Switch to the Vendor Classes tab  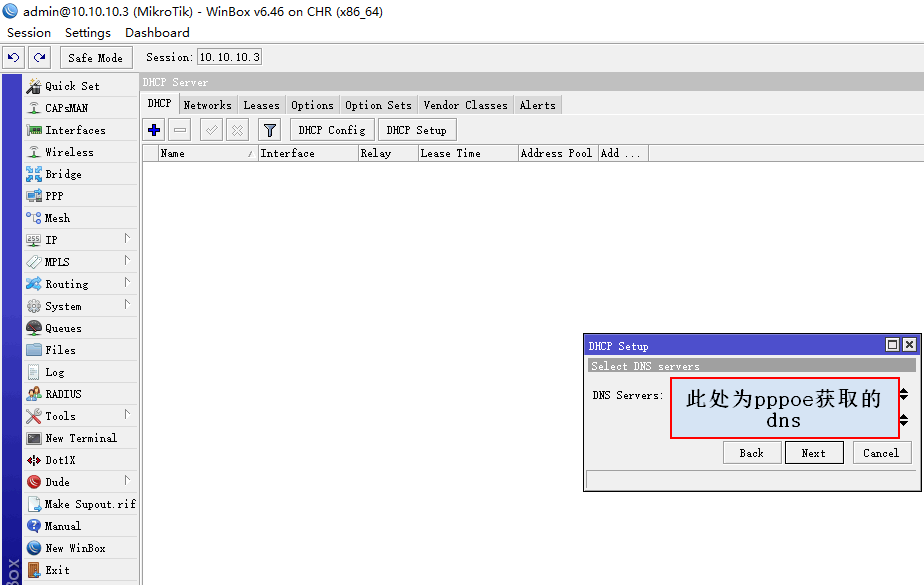(x=466, y=105)
